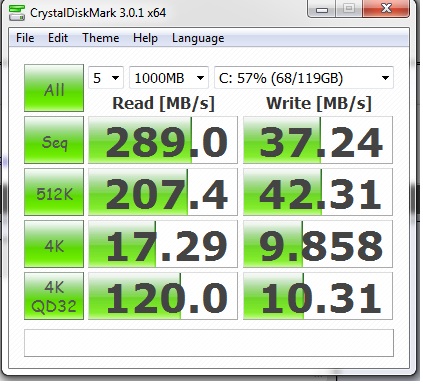Screen dimensions: 423x388
Task: Click the Seq write result 37.24
Action: 318,140
